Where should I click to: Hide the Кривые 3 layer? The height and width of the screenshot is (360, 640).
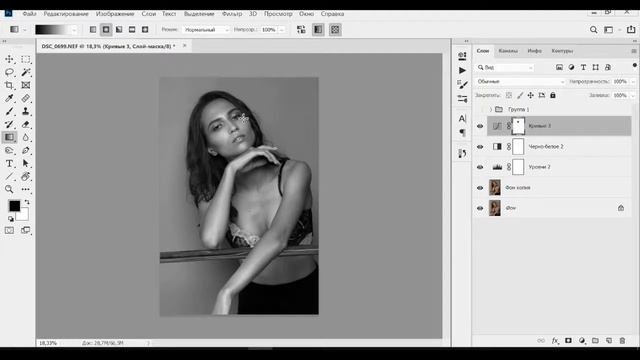pos(480,126)
